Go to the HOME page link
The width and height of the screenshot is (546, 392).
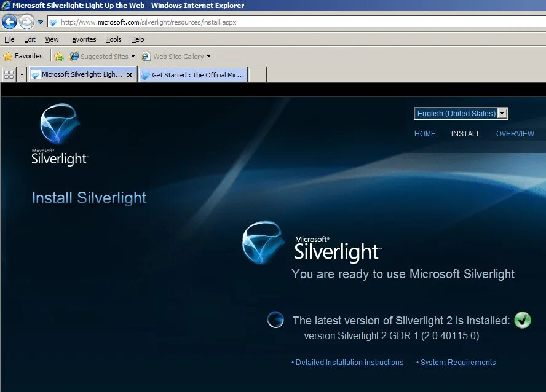(425, 134)
